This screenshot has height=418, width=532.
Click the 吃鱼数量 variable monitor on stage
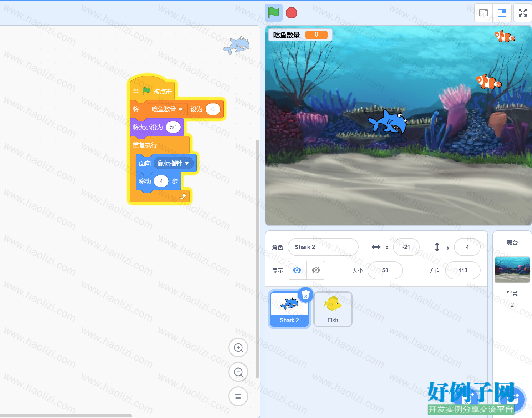click(x=300, y=35)
